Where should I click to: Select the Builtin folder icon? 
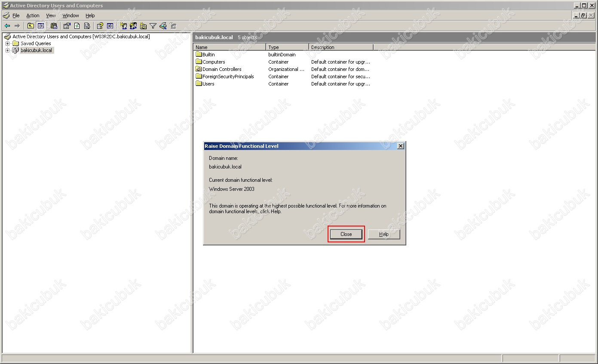(199, 55)
